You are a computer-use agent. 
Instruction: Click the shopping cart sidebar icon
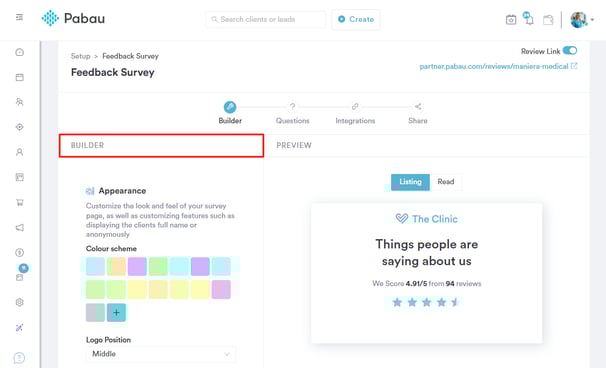pyautogui.click(x=19, y=202)
